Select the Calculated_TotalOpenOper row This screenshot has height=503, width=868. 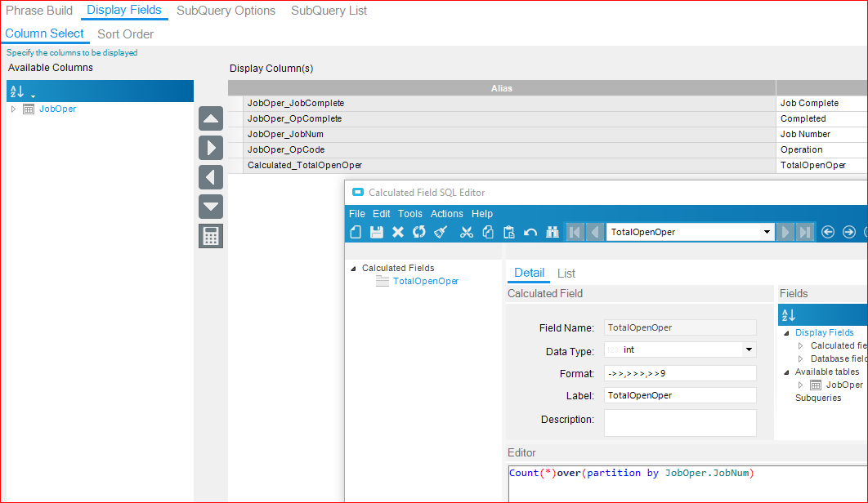click(548, 166)
